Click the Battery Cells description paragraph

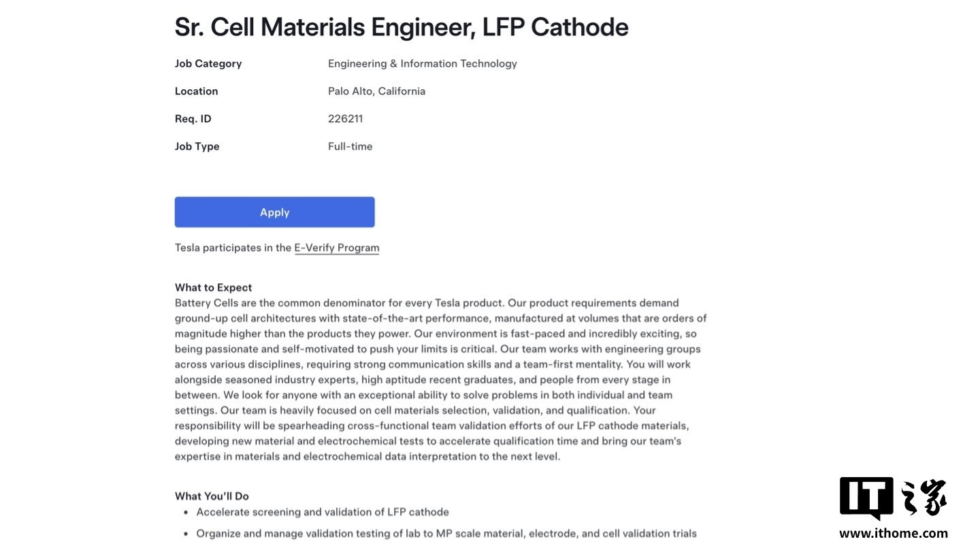(441, 380)
